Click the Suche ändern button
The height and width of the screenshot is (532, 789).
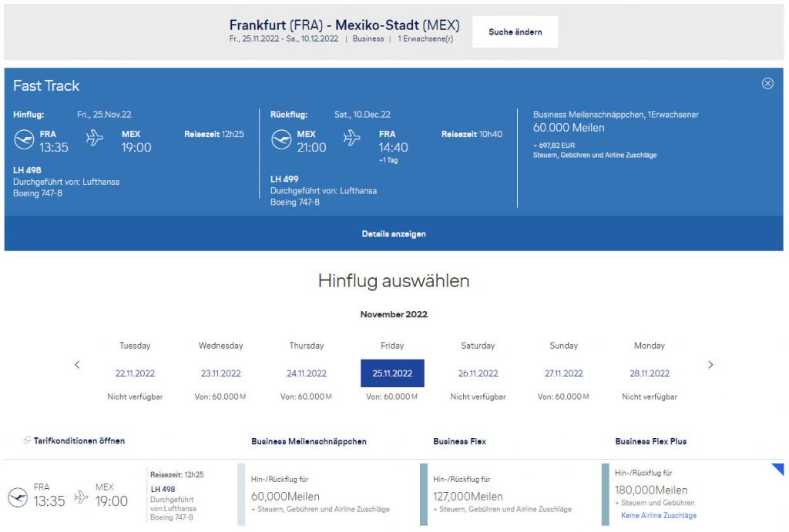point(515,32)
